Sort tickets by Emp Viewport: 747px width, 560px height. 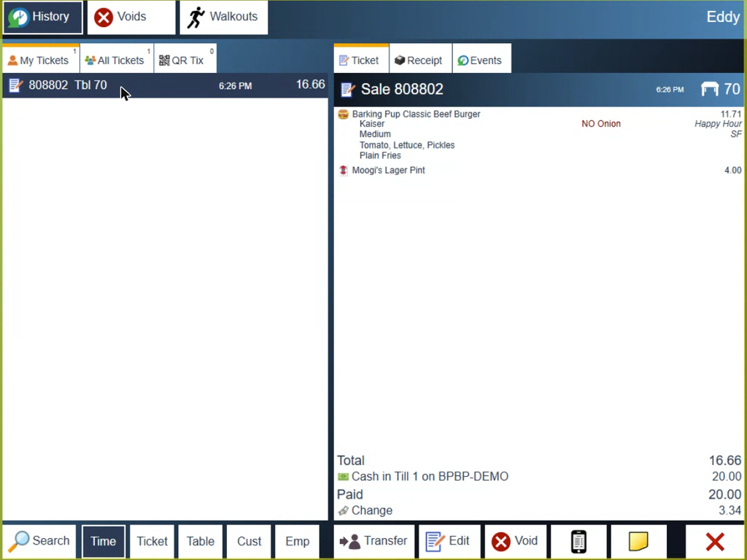click(298, 541)
